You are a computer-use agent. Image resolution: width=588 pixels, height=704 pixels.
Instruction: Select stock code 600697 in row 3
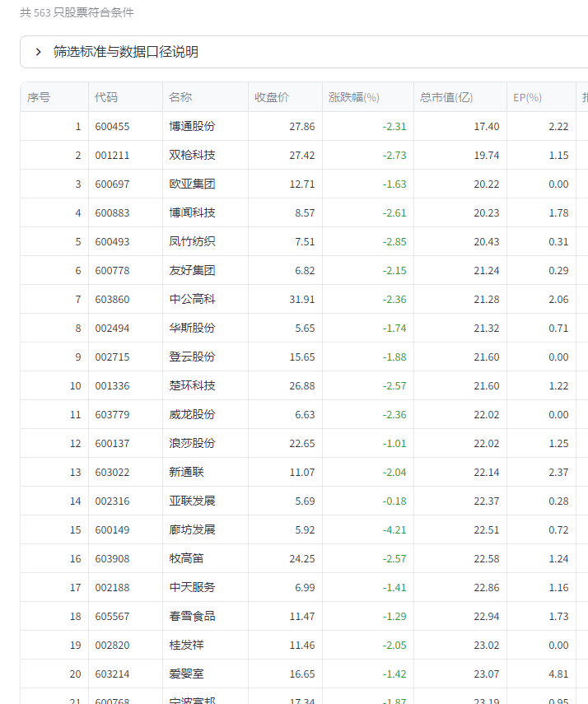point(112,184)
